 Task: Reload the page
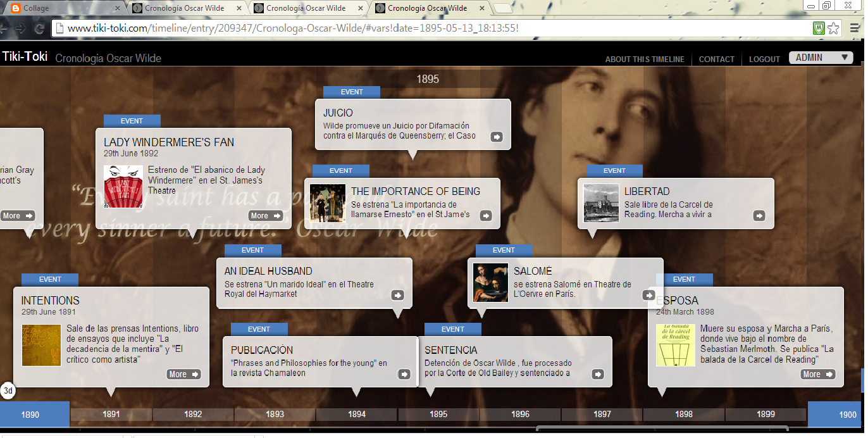pyautogui.click(x=39, y=28)
